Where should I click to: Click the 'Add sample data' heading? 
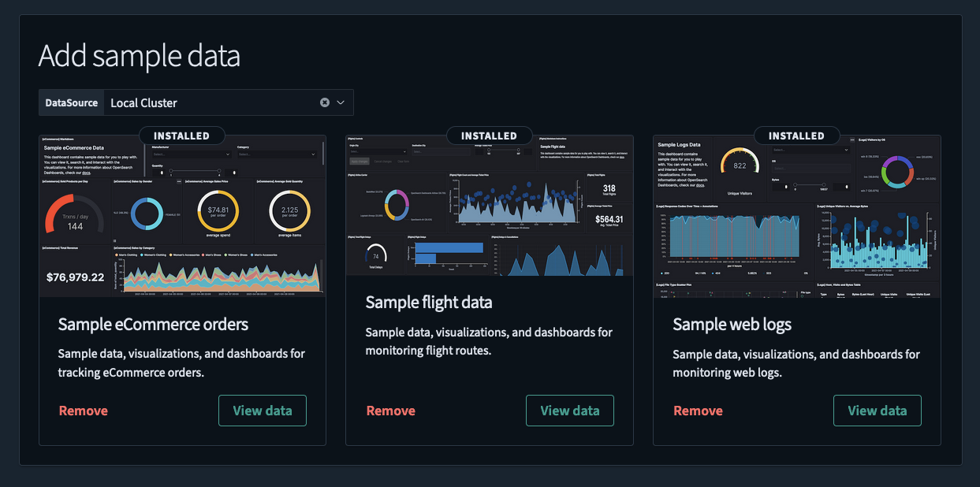pos(140,56)
